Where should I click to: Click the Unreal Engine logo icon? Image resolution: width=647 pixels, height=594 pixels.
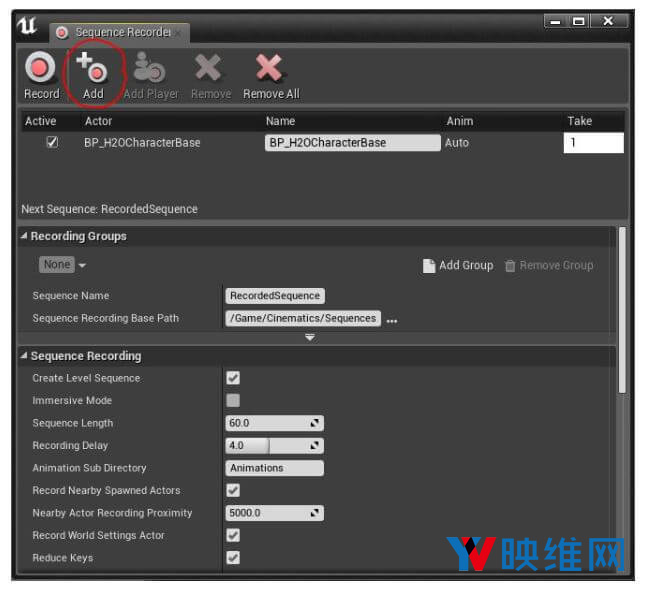pos(27,27)
